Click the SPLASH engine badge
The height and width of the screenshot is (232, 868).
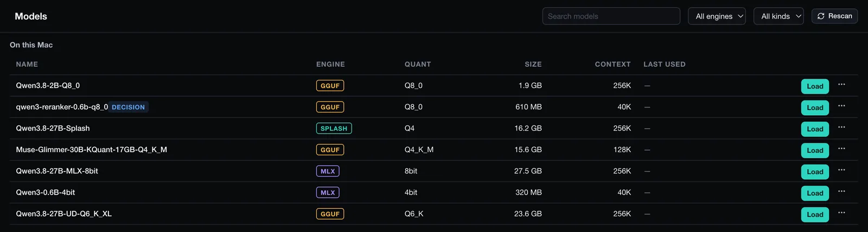[x=334, y=128]
